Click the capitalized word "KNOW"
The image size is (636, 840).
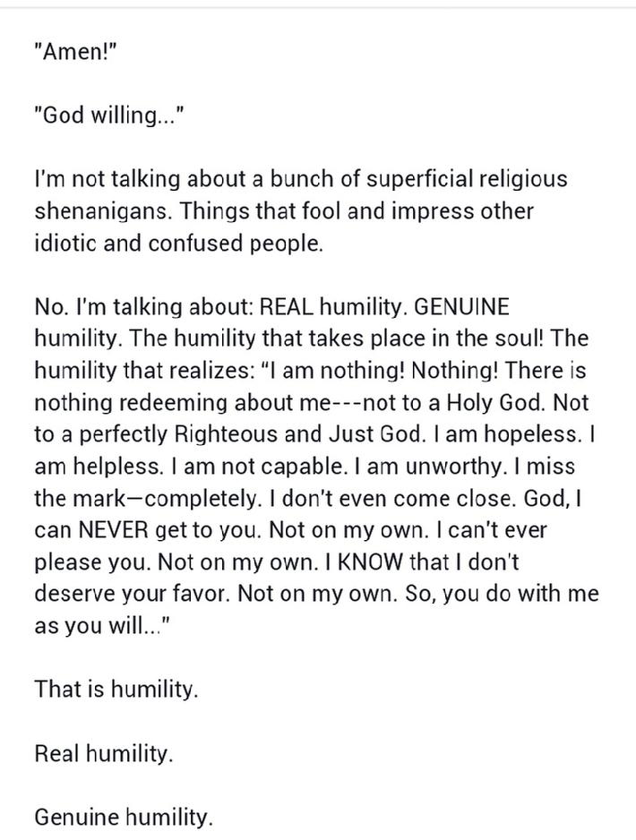click(370, 562)
